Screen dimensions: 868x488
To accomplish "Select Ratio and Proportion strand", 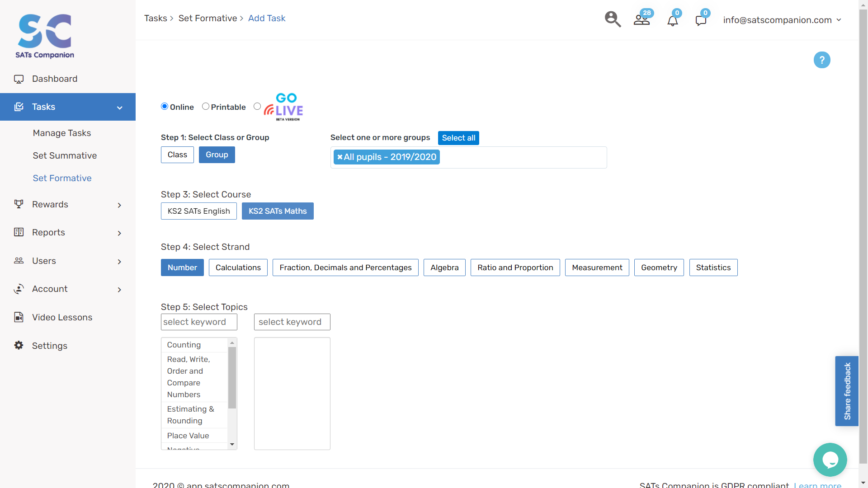I will [515, 267].
